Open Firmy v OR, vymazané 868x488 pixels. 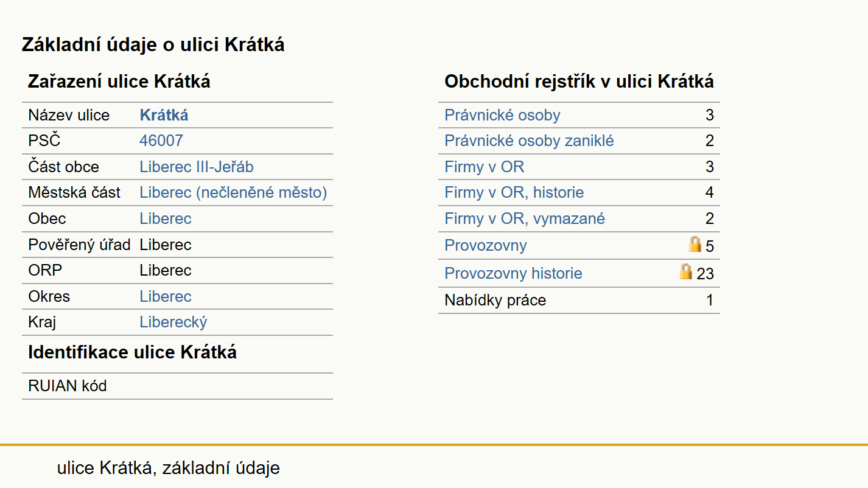click(525, 218)
